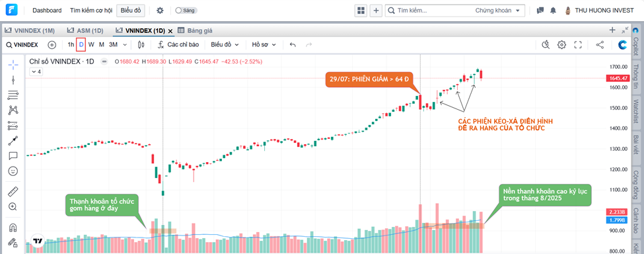Open the chat messages icon
Image resolution: width=644 pixels, height=254 pixels.
[540, 11]
